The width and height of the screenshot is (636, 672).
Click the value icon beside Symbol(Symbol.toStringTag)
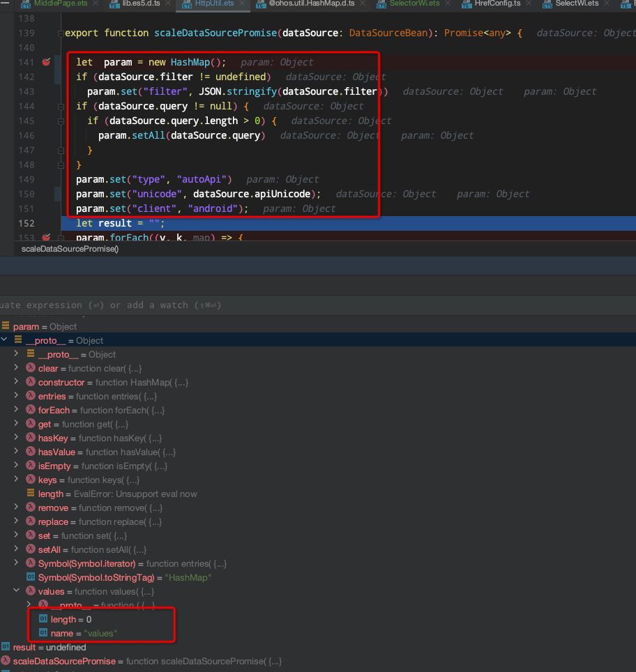[x=31, y=577]
